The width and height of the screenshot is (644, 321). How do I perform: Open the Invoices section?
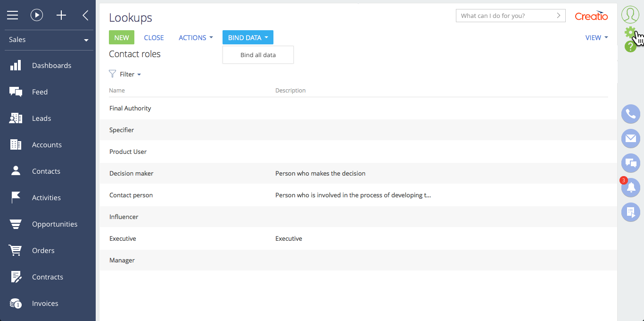pyautogui.click(x=45, y=303)
